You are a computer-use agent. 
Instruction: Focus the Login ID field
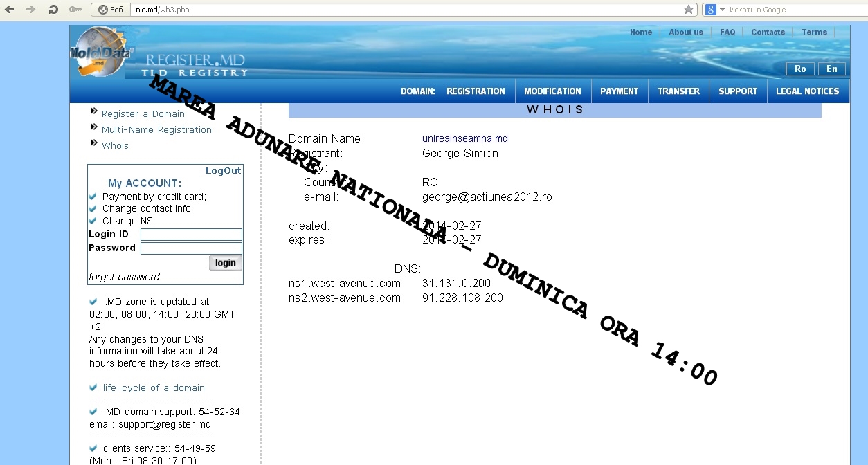191,235
